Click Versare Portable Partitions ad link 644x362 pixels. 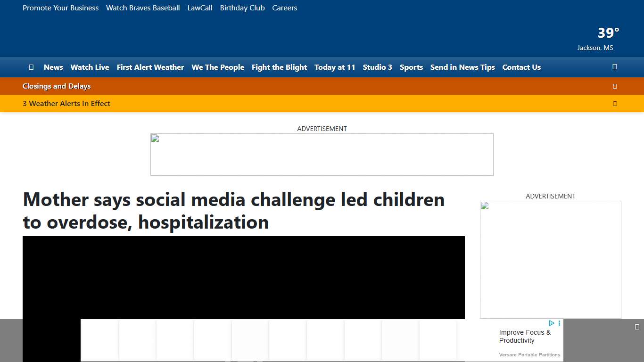coord(529,354)
